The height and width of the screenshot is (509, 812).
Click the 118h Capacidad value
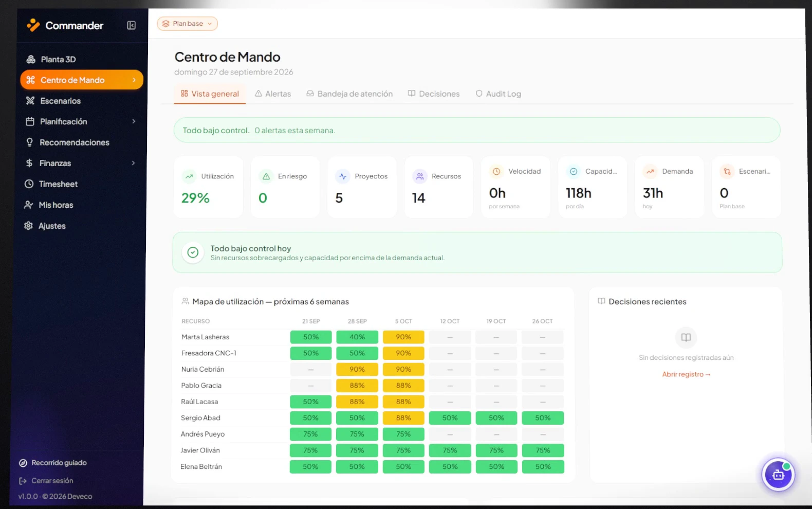(579, 193)
